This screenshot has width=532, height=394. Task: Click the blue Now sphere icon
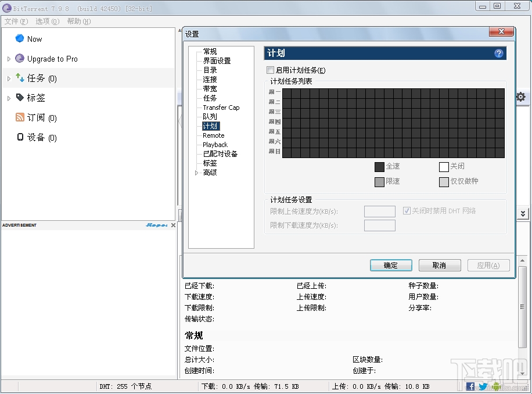point(19,38)
